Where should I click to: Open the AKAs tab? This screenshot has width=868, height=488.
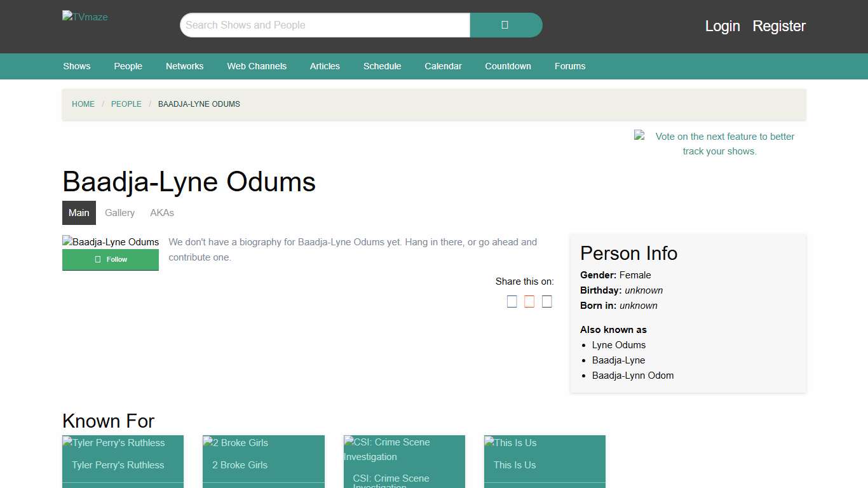[162, 213]
